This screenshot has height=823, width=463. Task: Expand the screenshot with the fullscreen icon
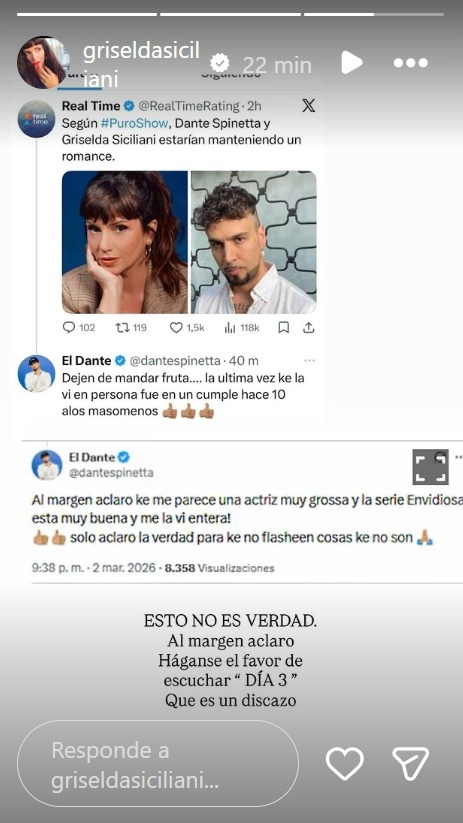point(430,467)
